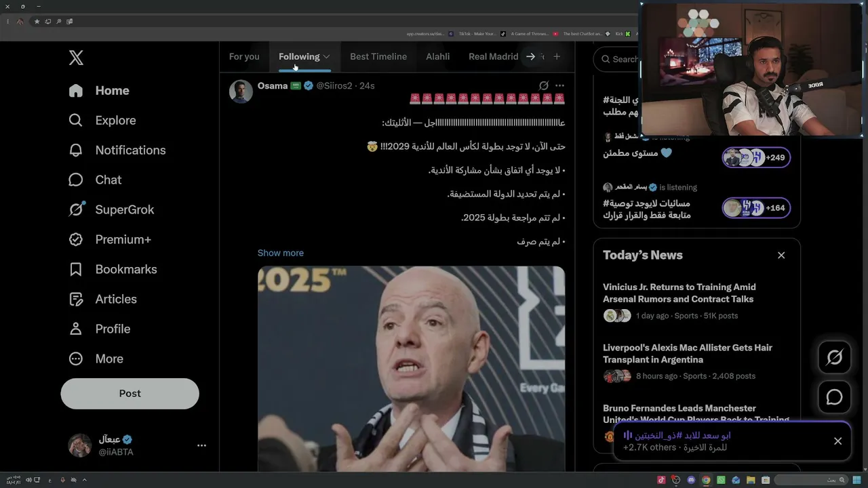The image size is (868, 488).
Task: Join the space with +249 listeners
Action: [756, 157]
